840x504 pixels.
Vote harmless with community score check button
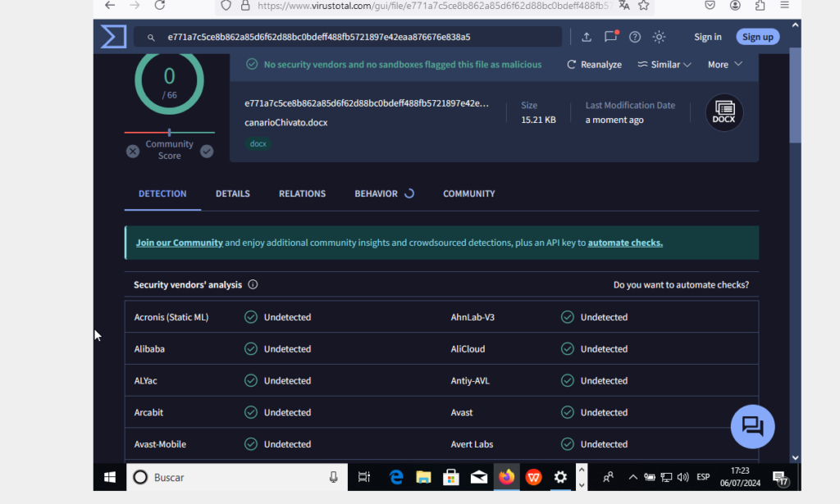(207, 152)
